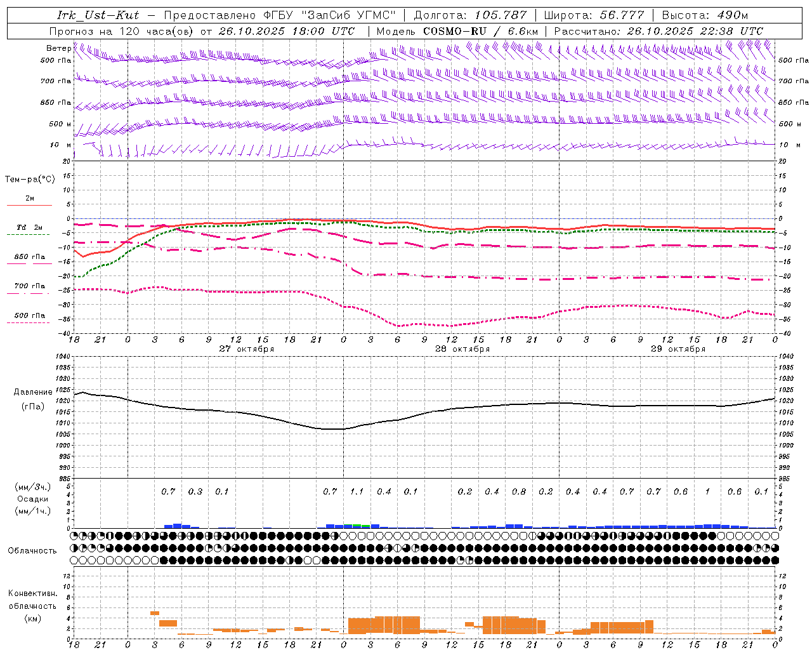Click the 2м temperature legend entry
This screenshot has height=650, width=812.
coord(30,199)
